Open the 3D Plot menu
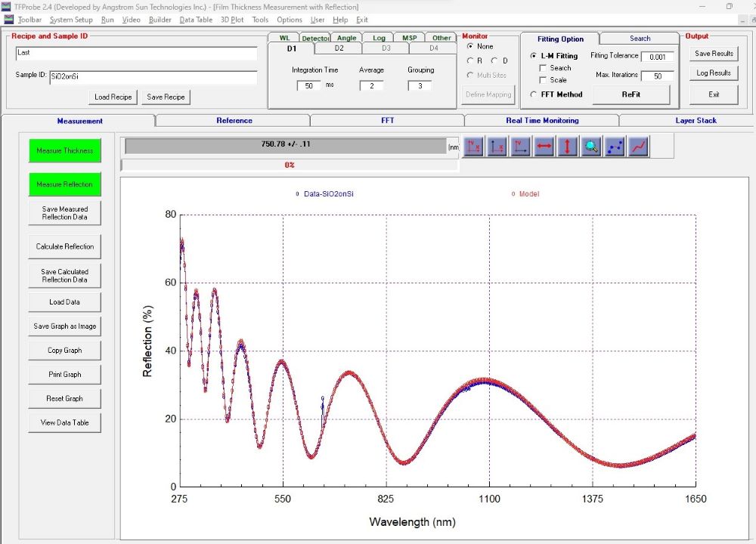The height and width of the screenshot is (544, 756). [232, 20]
